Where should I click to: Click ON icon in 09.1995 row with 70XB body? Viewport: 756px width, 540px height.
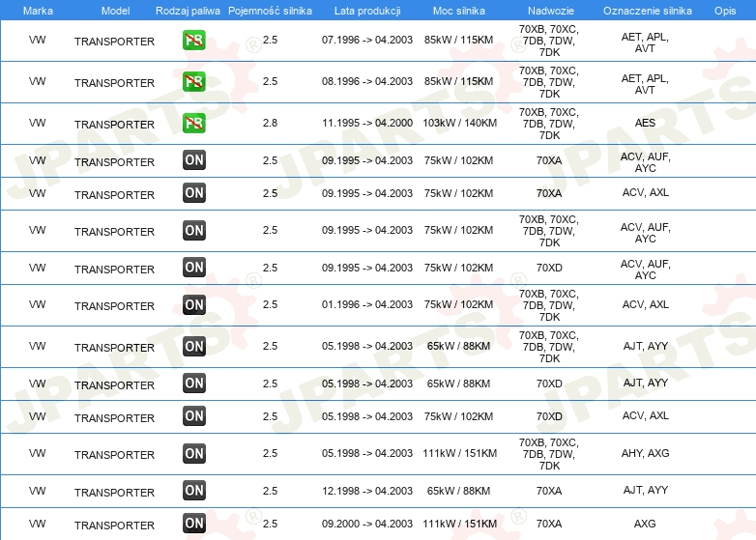coord(193,230)
